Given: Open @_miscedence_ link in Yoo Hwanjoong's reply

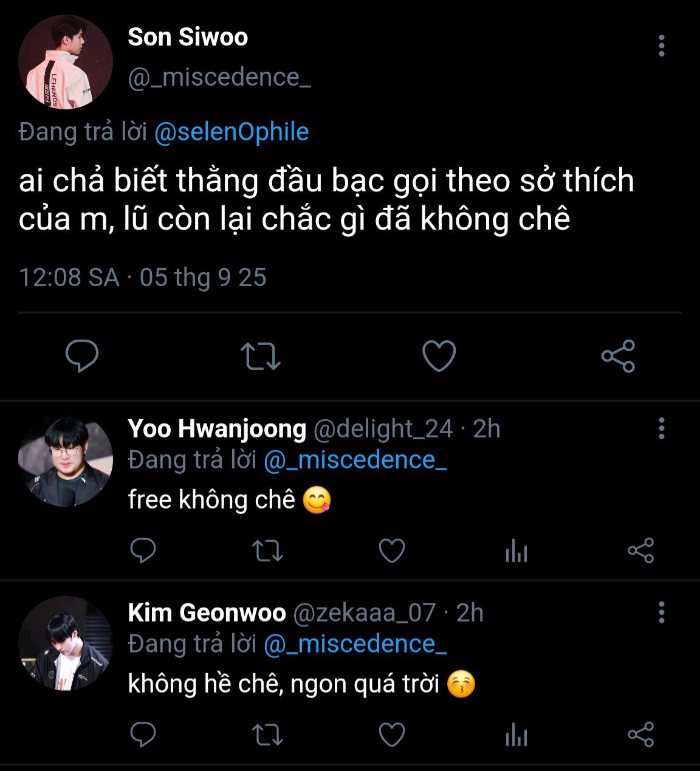Looking at the screenshot, I should (x=355, y=460).
